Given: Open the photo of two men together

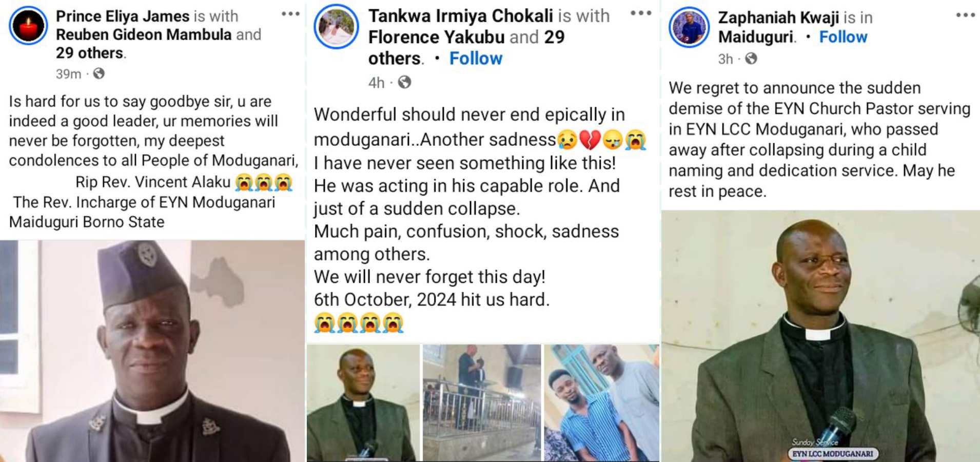Looking at the screenshot, I should tap(601, 402).
